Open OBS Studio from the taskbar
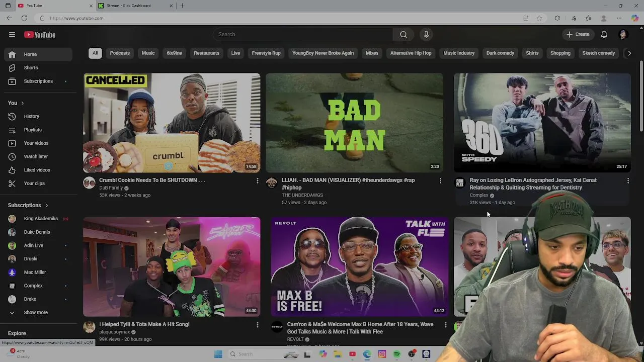Image resolution: width=644 pixels, height=362 pixels. click(412, 354)
